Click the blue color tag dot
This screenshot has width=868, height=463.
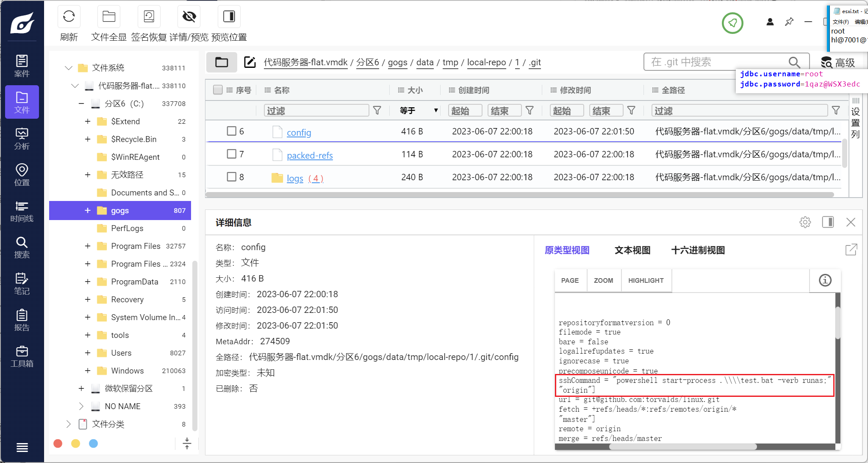pos(94,443)
